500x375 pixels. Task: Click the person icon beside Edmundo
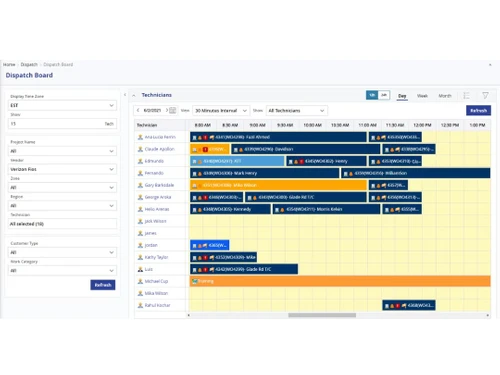click(x=140, y=161)
